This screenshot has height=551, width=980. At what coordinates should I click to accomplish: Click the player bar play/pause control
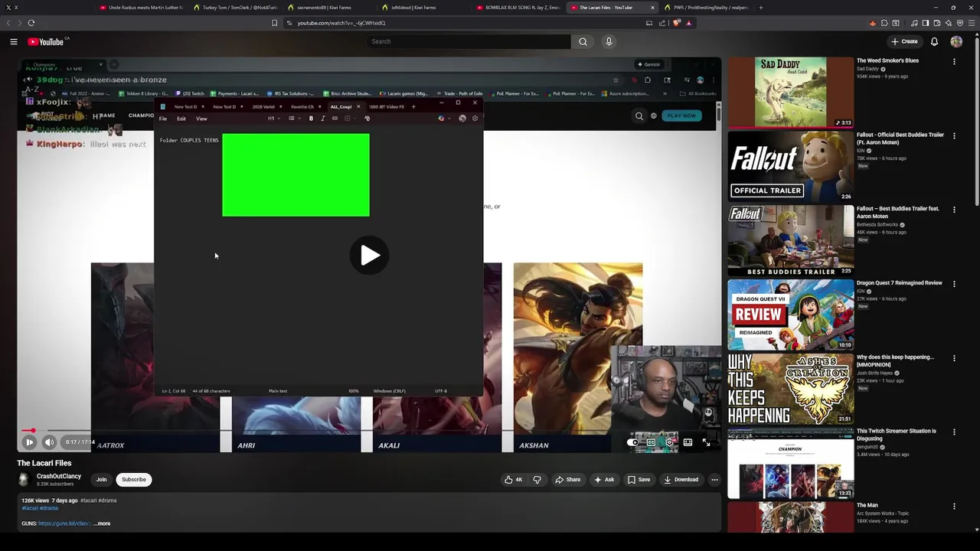(29, 442)
